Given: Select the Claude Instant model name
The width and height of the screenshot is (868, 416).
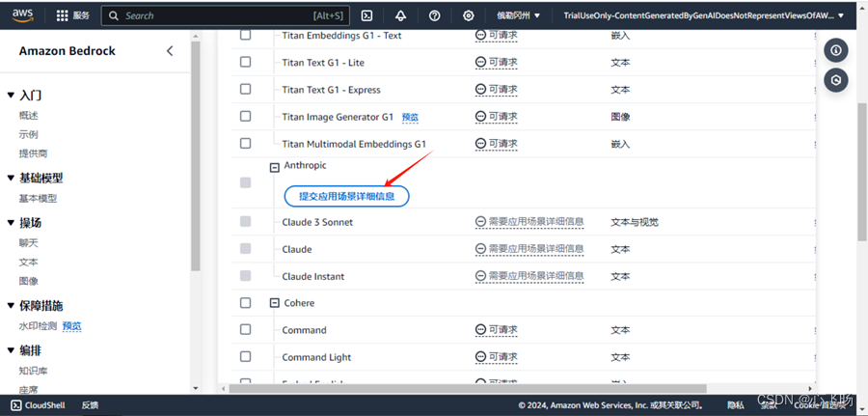Looking at the screenshot, I should point(313,276).
